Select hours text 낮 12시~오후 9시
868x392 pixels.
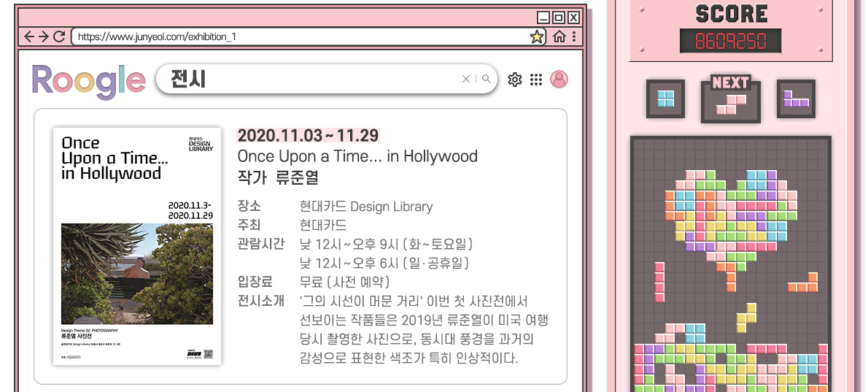386,244
